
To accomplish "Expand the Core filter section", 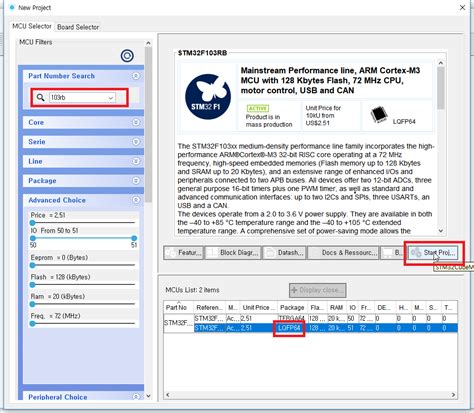I will [82, 122].
